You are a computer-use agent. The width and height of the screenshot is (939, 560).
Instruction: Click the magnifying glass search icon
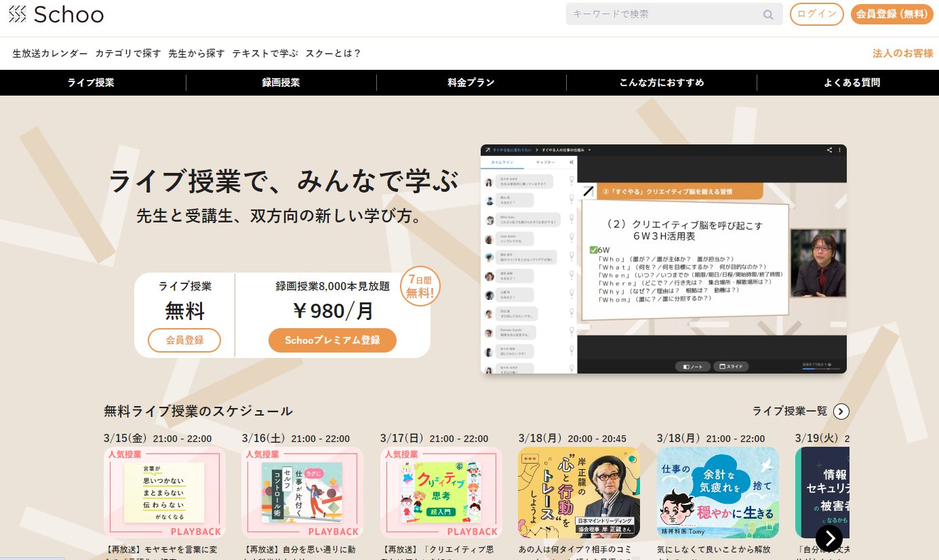(x=768, y=14)
